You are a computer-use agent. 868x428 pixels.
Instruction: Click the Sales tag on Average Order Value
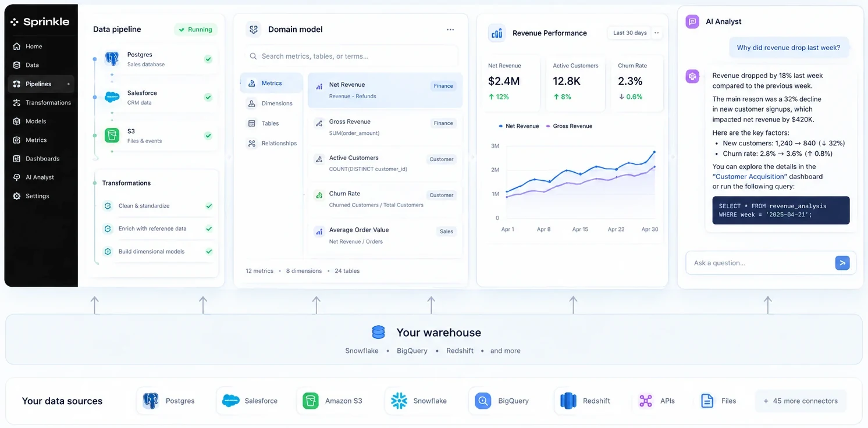coord(446,231)
